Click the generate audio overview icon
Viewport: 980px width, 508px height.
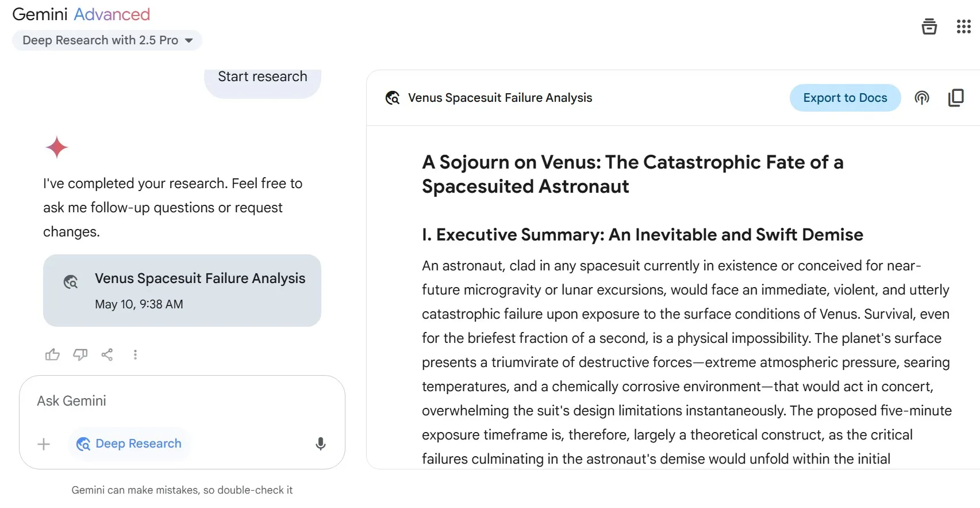(x=921, y=98)
